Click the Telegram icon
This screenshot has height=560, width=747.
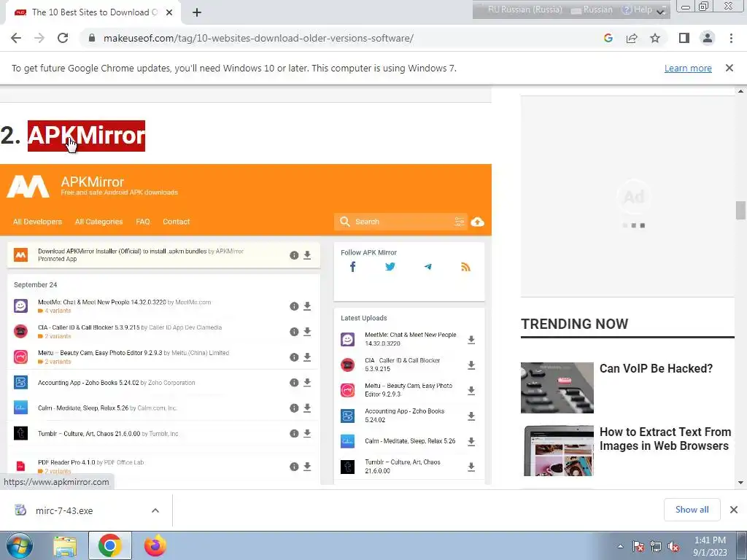(427, 267)
